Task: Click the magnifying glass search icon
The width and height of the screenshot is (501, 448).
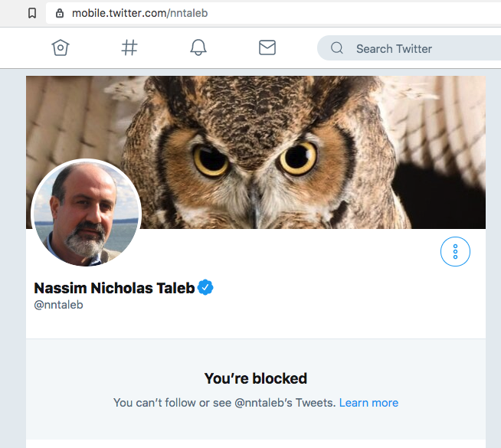Action: pos(337,48)
